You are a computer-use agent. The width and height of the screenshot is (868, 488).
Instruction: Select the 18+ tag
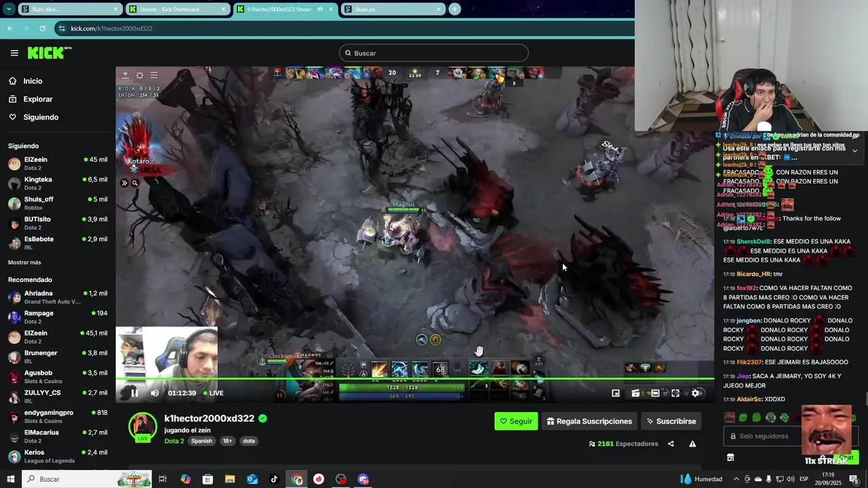(x=227, y=441)
